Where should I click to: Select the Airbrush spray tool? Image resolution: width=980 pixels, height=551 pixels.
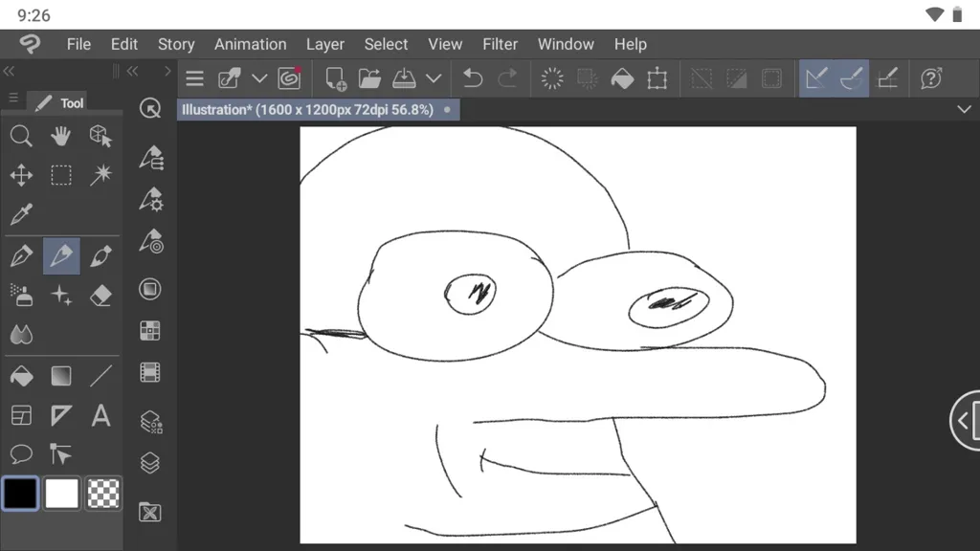[21, 295]
